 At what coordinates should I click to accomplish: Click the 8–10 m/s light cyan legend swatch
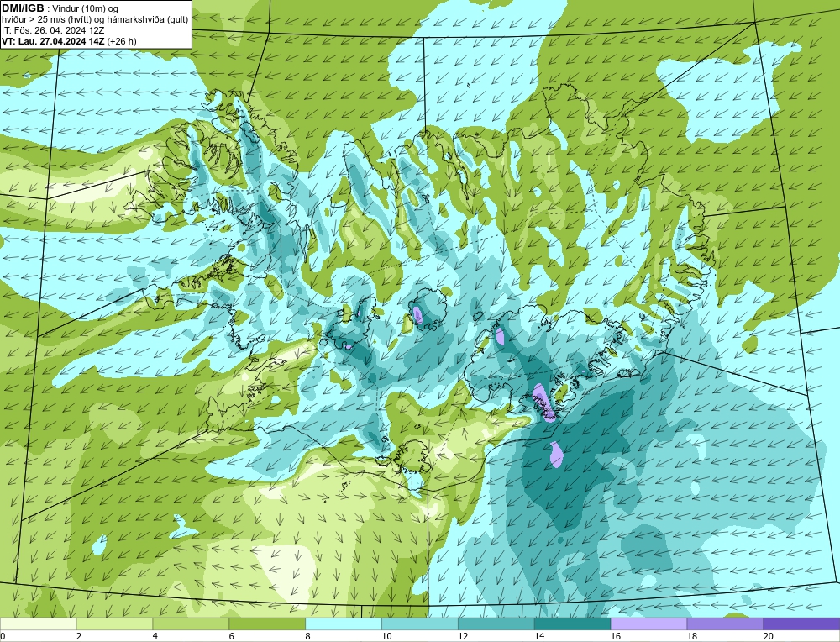[x=344, y=624]
